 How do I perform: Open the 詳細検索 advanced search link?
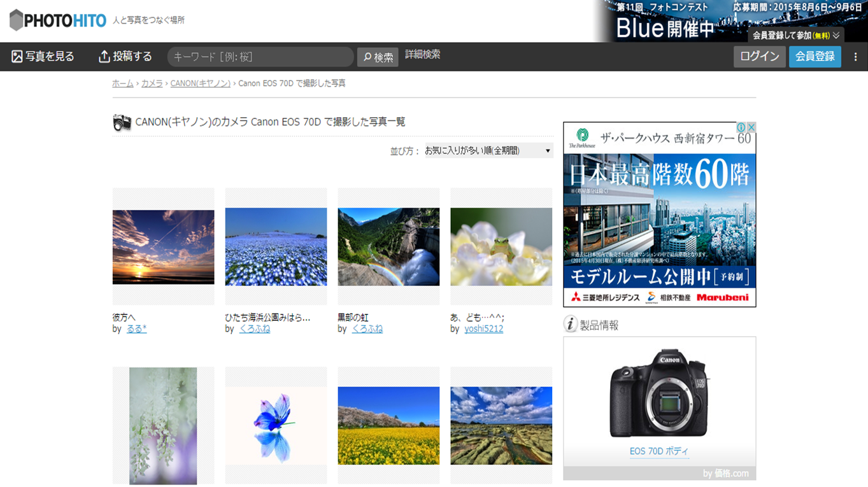[x=422, y=55]
